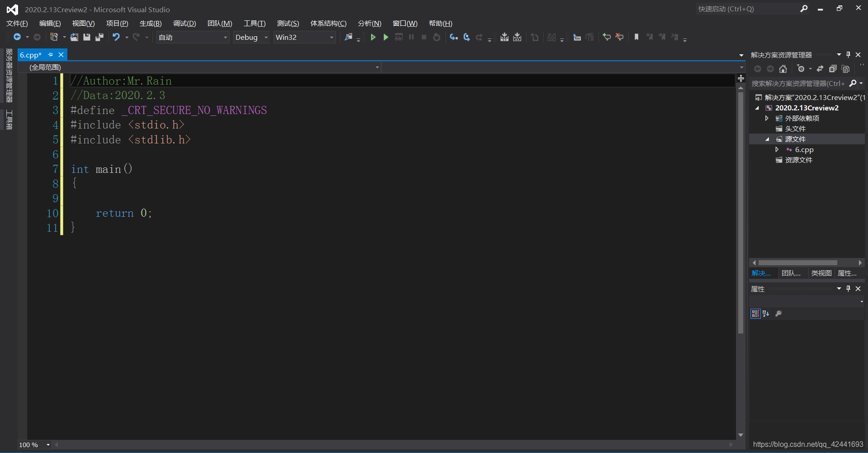Switch to the 属性... bottom tab
Viewport: 868px width, 453px height.
(847, 273)
